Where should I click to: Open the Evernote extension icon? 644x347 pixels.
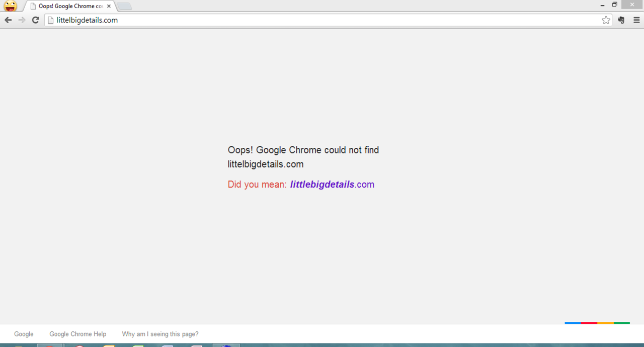pos(622,20)
